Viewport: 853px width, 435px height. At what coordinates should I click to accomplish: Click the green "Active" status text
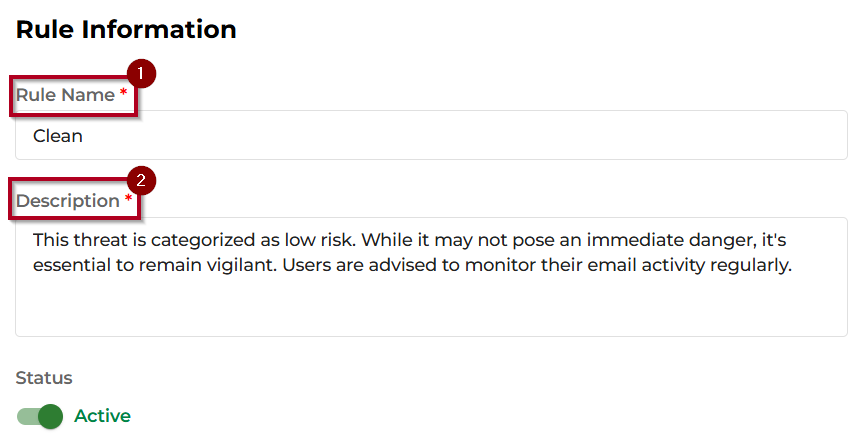[102, 416]
